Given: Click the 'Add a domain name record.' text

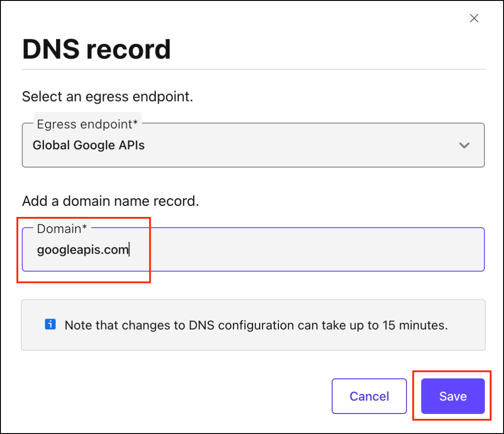Looking at the screenshot, I should tap(110, 201).
